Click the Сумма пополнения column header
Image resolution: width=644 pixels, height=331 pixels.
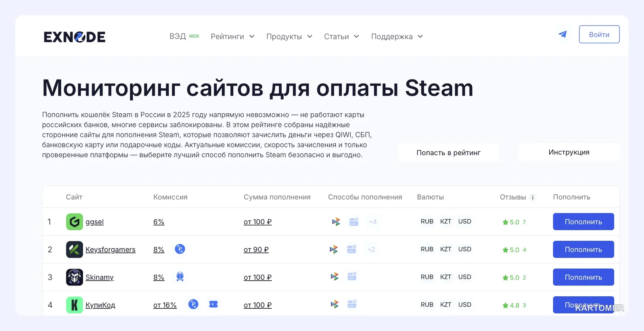[x=277, y=197]
